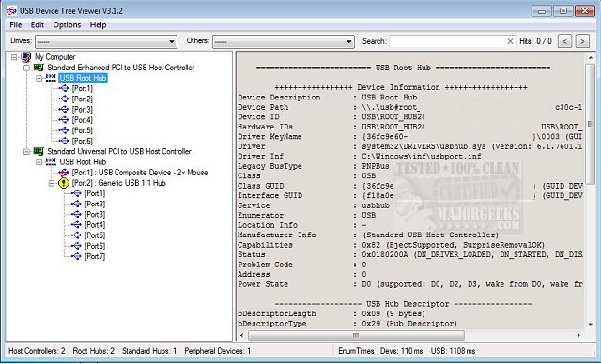Open the Others dropdown list
Image resolution: width=601 pixels, height=364 pixels.
pos(348,41)
